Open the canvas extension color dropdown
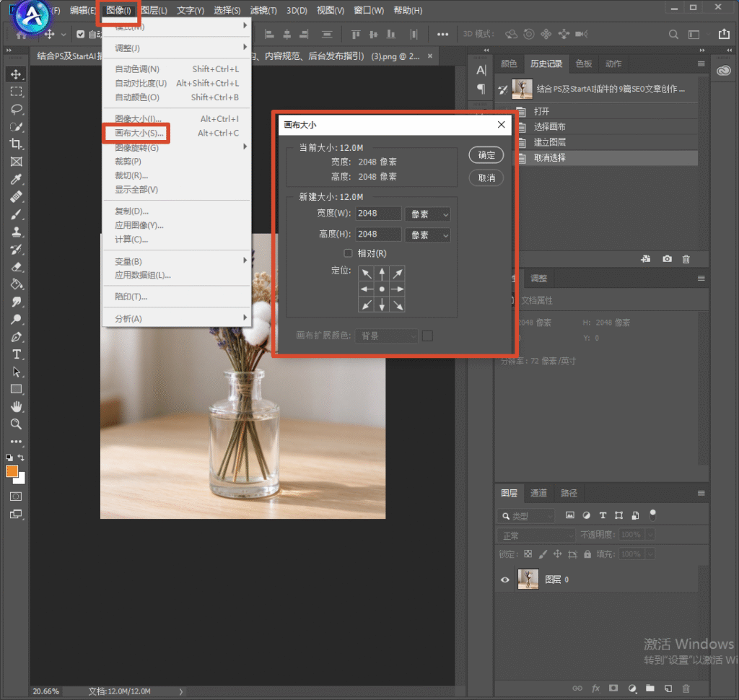 coord(387,336)
